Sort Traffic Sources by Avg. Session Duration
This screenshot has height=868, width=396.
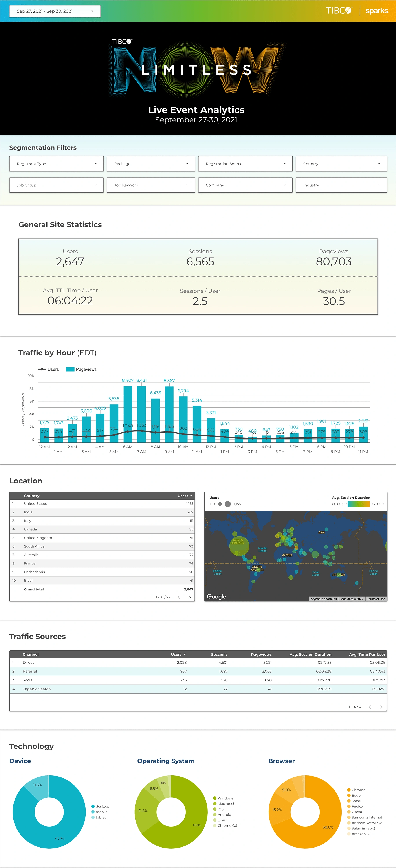[310, 654]
